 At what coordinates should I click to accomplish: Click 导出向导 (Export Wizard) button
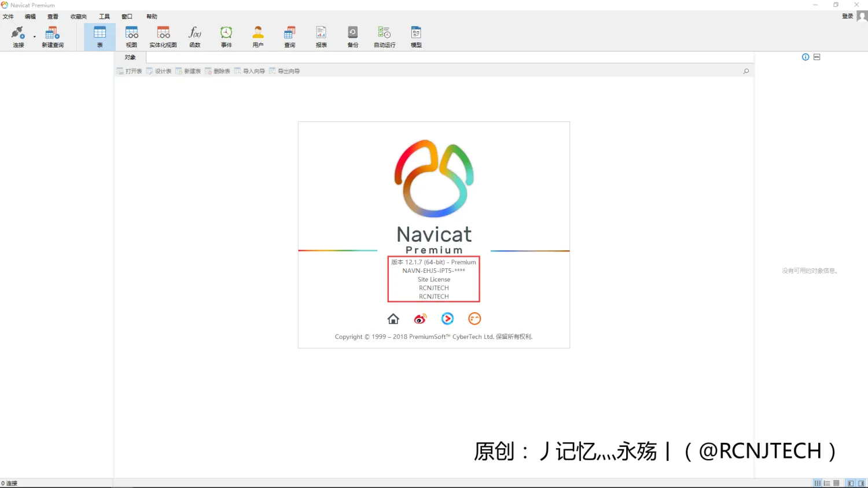click(x=284, y=71)
